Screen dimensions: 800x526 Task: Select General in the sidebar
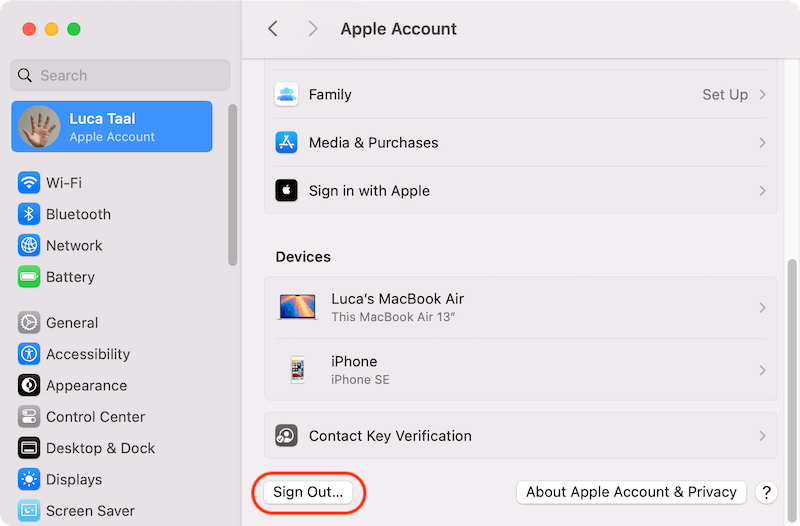pyautogui.click(x=72, y=322)
